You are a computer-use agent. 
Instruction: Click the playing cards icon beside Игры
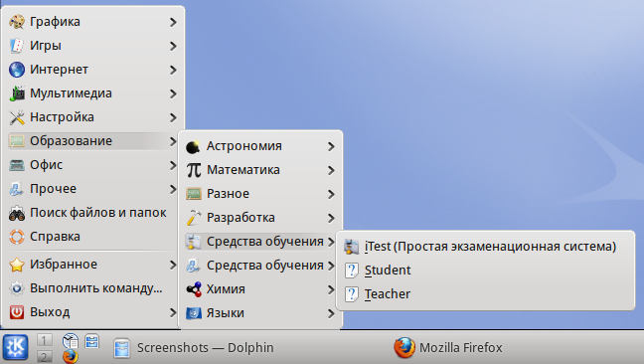click(17, 46)
